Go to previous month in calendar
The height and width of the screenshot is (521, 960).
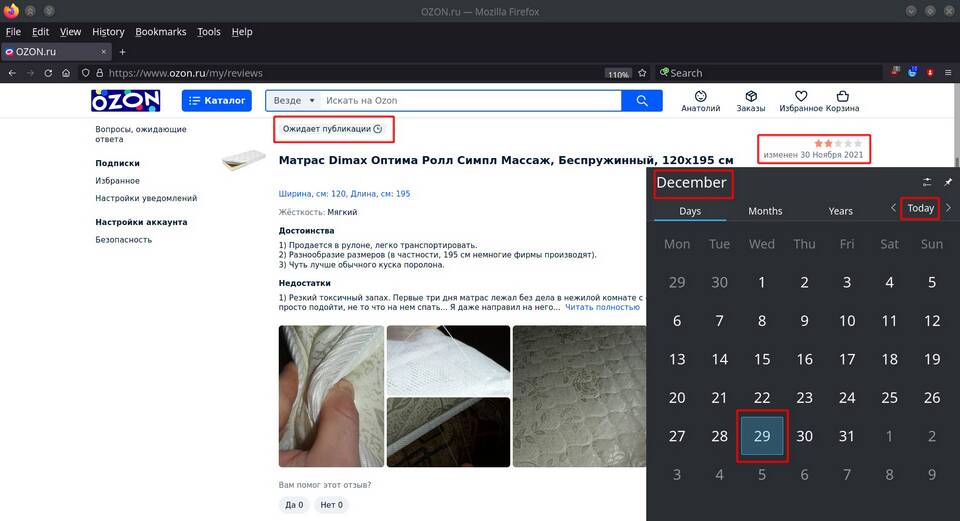tap(894, 208)
